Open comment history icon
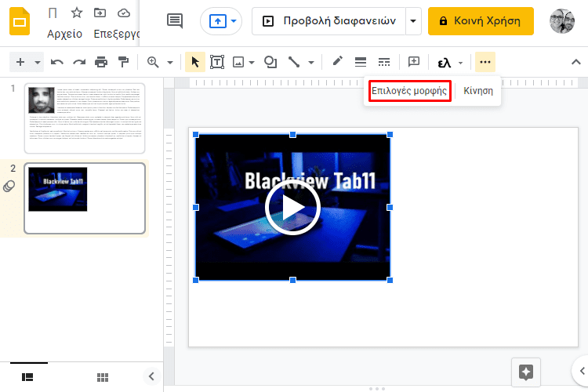The image size is (588, 392). pyautogui.click(x=175, y=20)
